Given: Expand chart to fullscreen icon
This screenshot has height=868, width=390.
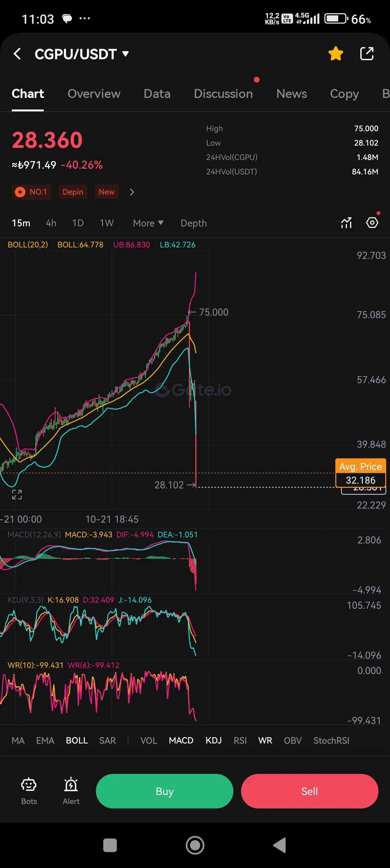Looking at the screenshot, I should [x=17, y=494].
